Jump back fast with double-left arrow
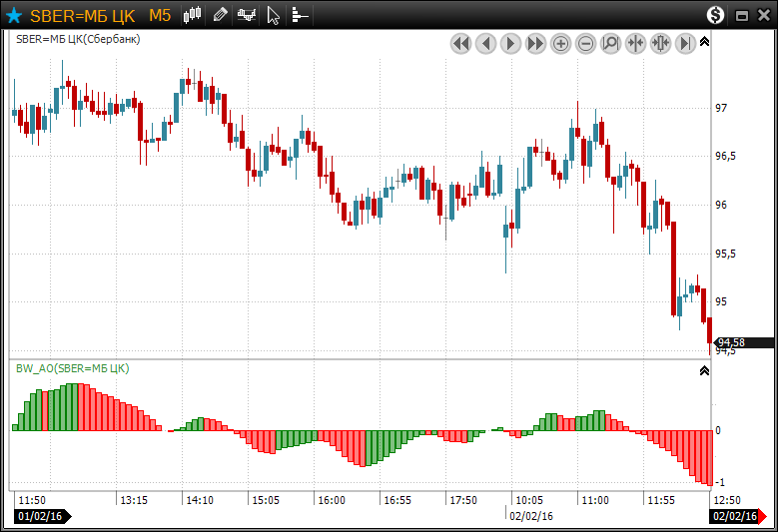 point(460,43)
